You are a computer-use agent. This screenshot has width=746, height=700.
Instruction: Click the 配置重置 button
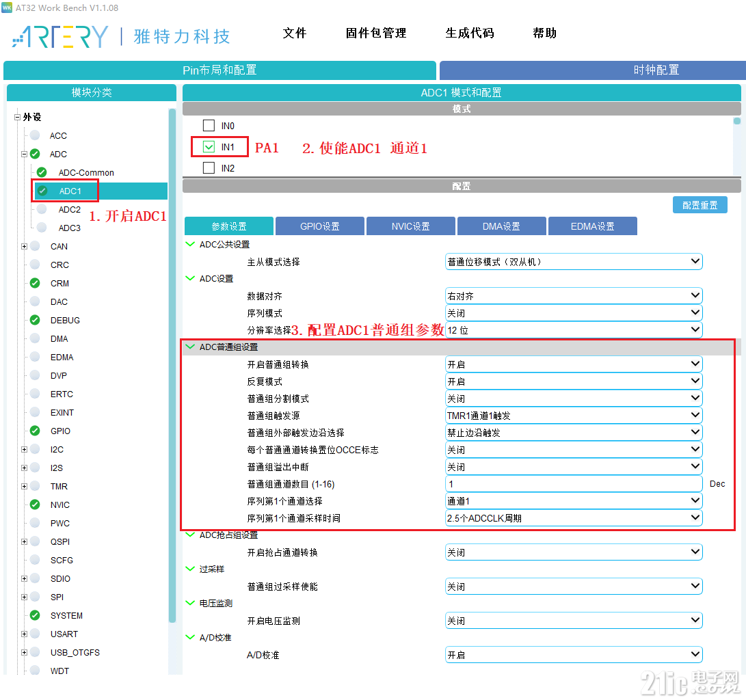pos(700,205)
